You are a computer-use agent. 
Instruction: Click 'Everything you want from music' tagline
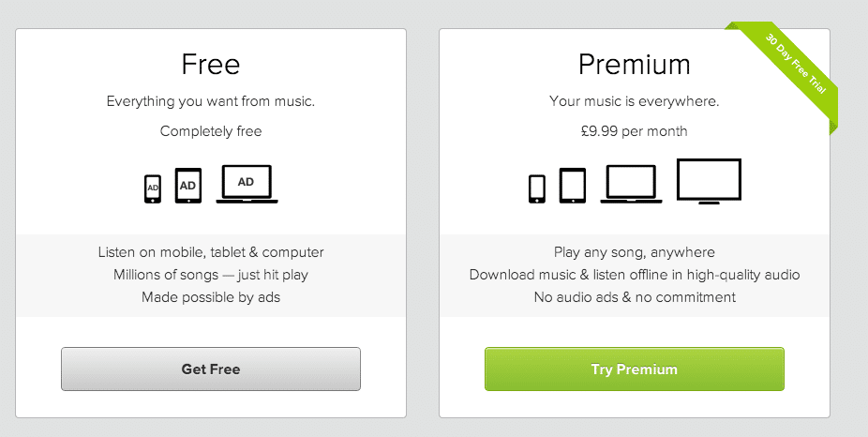[x=211, y=101]
